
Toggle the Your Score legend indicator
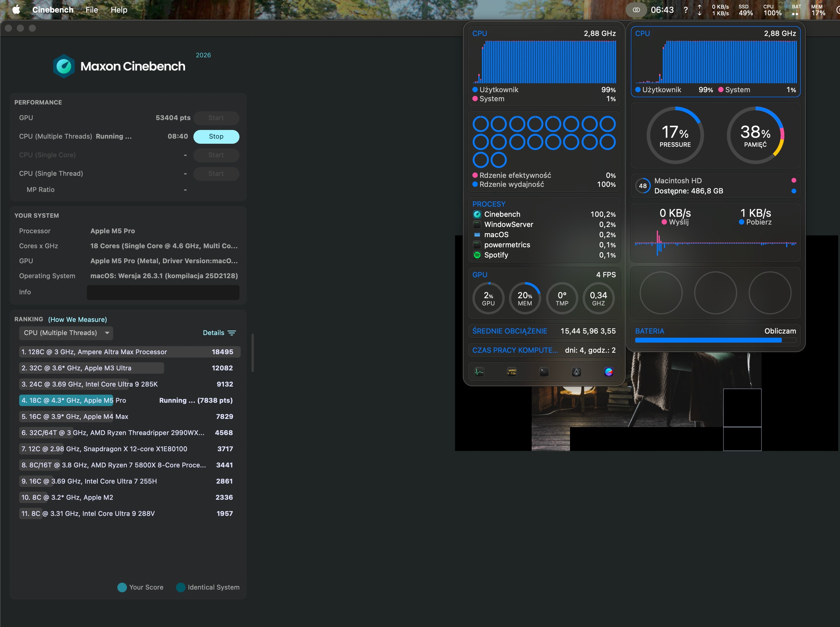(x=122, y=587)
